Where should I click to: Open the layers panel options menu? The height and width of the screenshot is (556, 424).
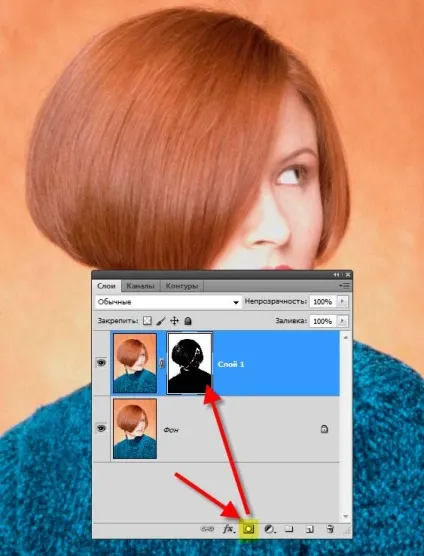point(344,285)
